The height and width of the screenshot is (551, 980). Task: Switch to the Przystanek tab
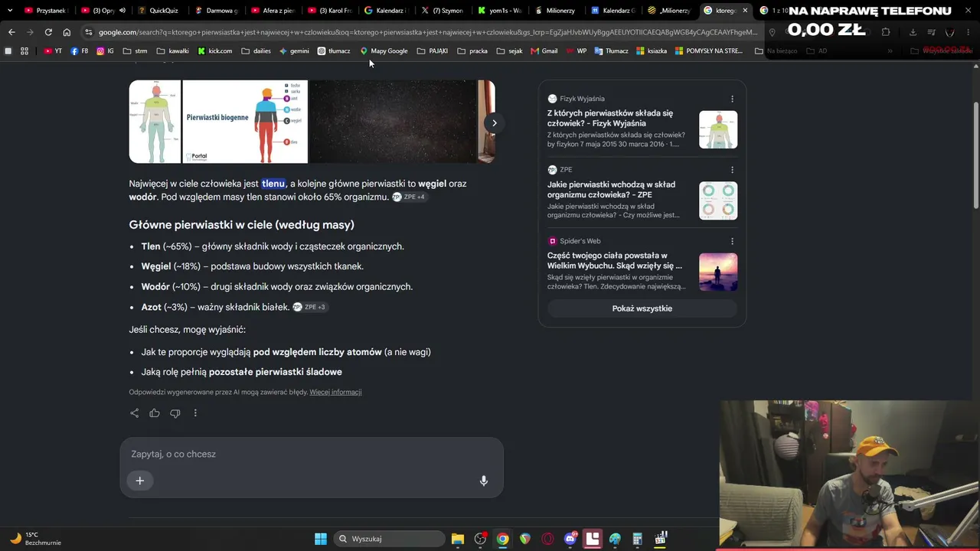click(44, 11)
